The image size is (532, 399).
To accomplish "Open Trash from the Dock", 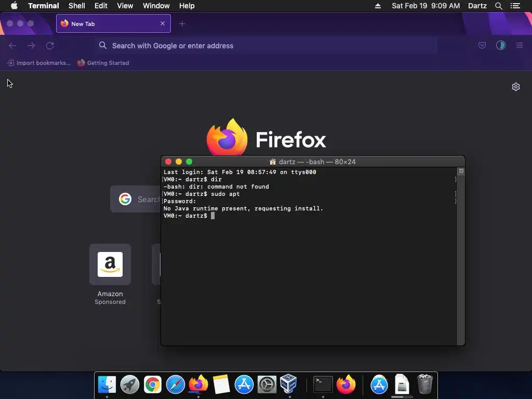I will pyautogui.click(x=425, y=384).
